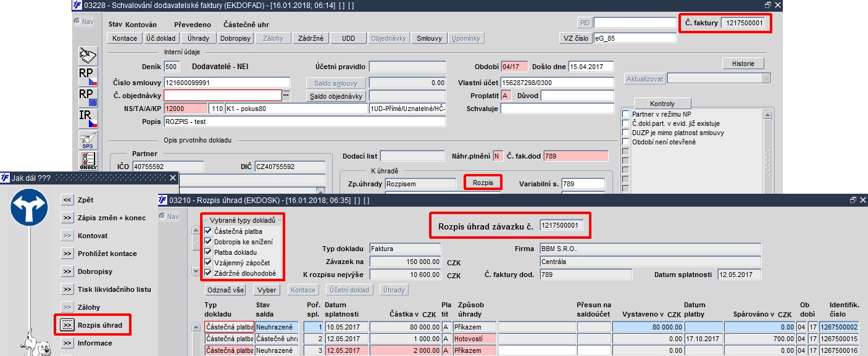
Task: Select Nav radio in invoice approval window
Action: 77,21
